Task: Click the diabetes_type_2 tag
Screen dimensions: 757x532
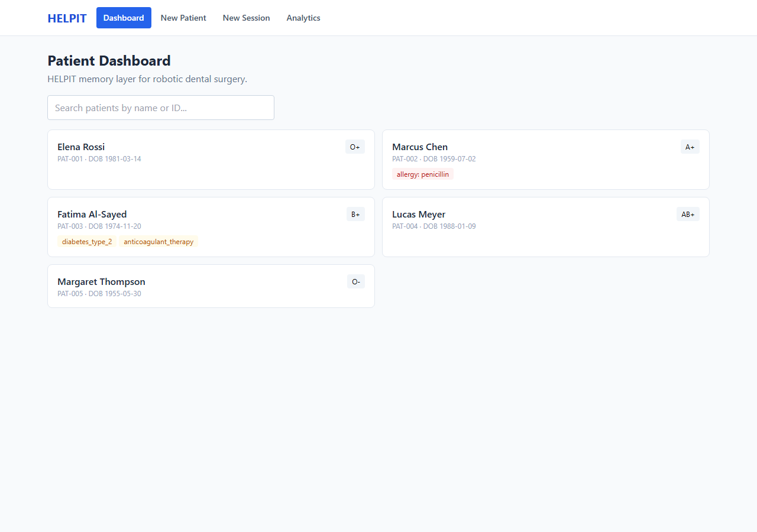Action: click(x=87, y=242)
